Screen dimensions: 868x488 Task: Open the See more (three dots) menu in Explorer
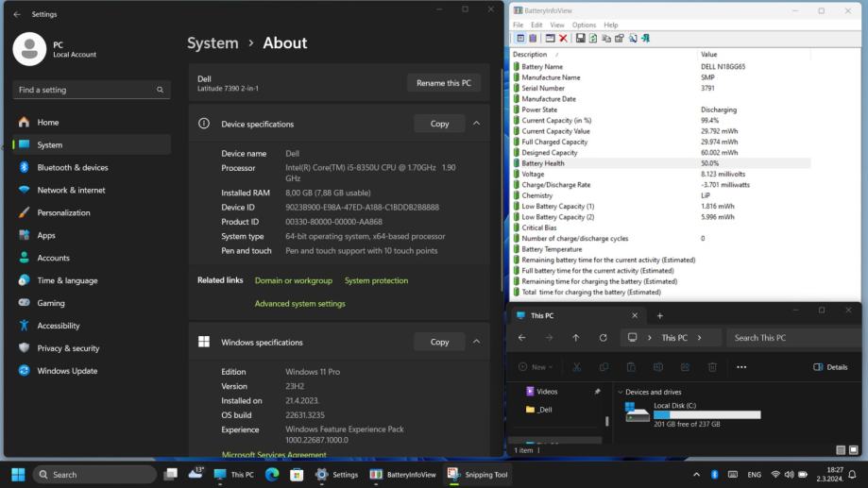click(741, 367)
